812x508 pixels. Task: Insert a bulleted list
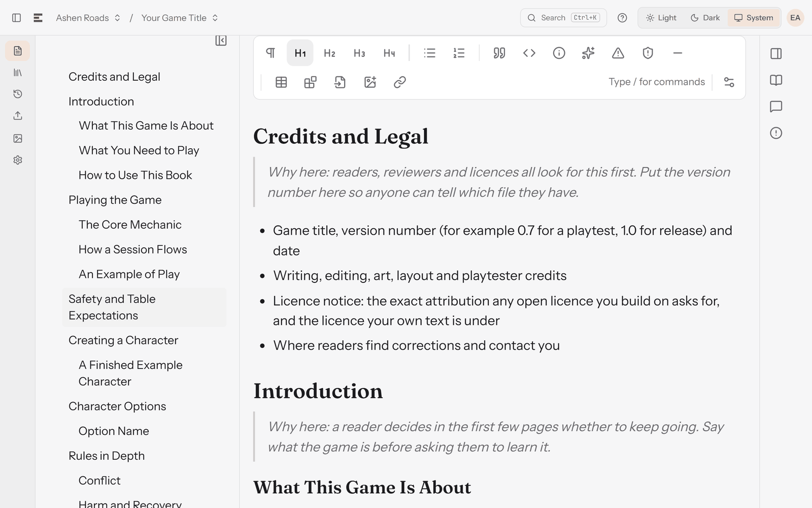[429, 53]
